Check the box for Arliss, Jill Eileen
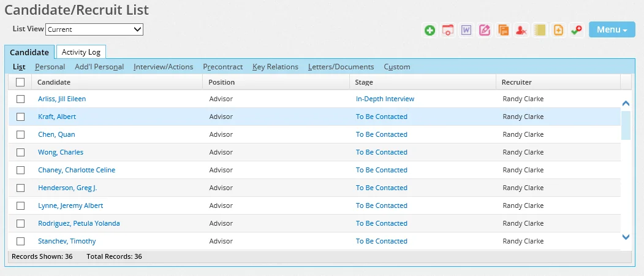The height and width of the screenshot is (276, 644). tap(20, 99)
